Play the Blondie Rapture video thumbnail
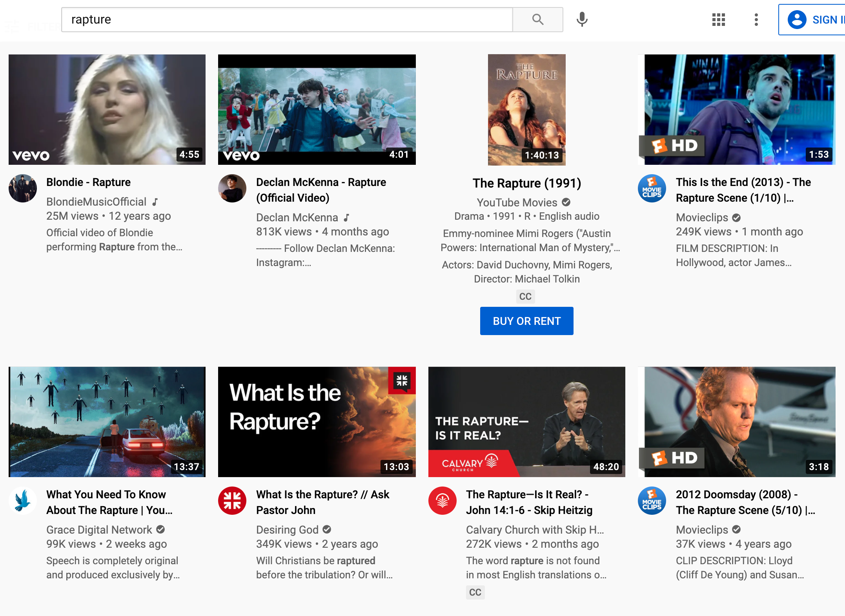This screenshot has height=616, width=845. pos(107,109)
